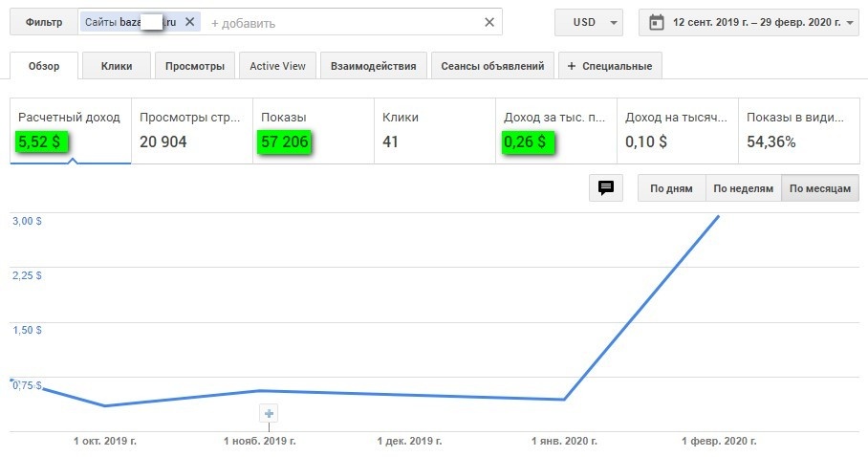Image resolution: width=868 pixels, height=457 pixels.
Task: Open the Active View tab
Action: pyautogui.click(x=277, y=66)
